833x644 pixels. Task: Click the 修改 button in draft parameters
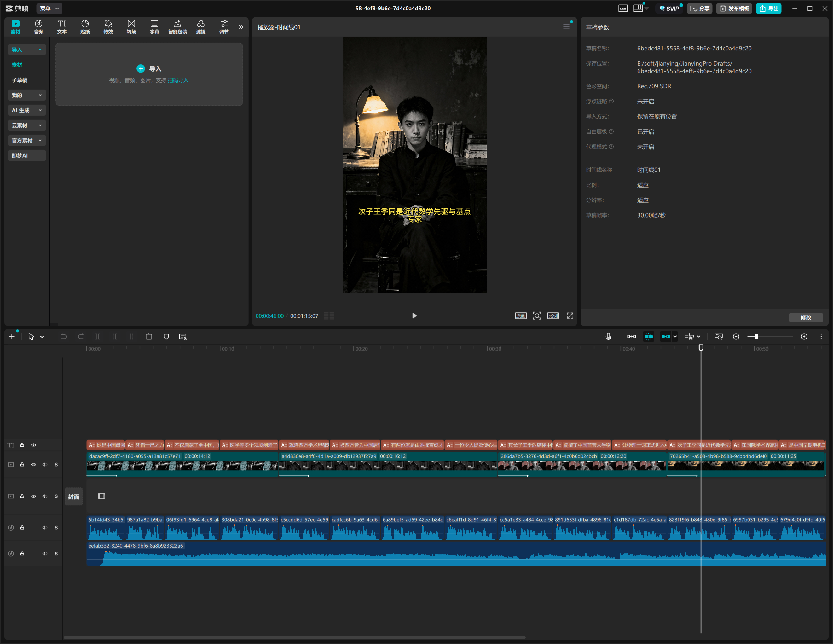(806, 317)
